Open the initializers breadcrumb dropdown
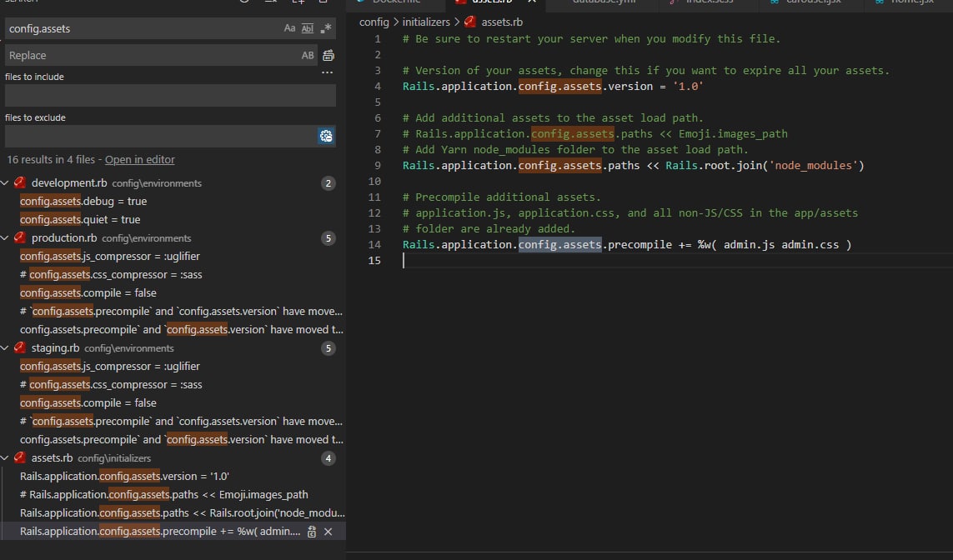Viewport: 953px width, 560px height. point(426,22)
